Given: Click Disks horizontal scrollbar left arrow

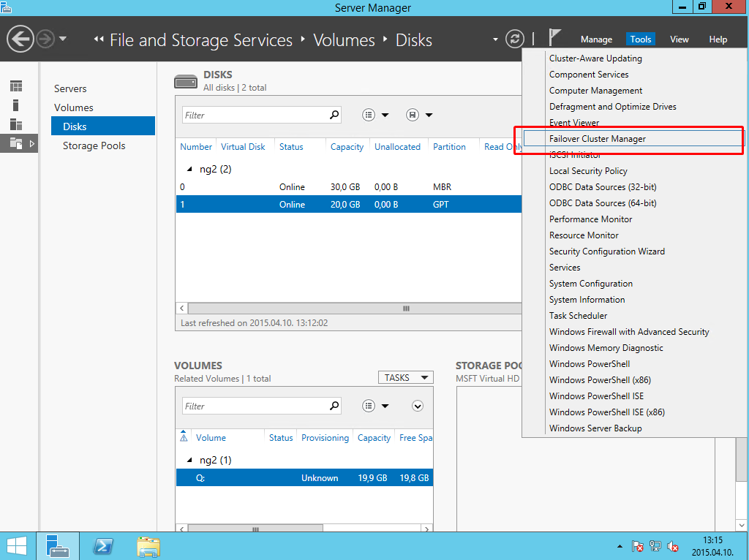Looking at the screenshot, I should [181, 309].
